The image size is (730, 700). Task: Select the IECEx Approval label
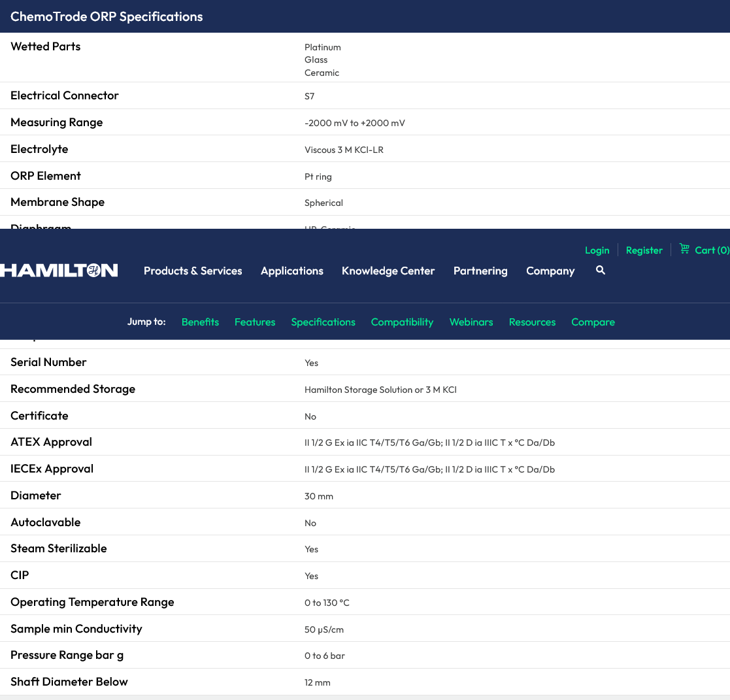(x=52, y=469)
